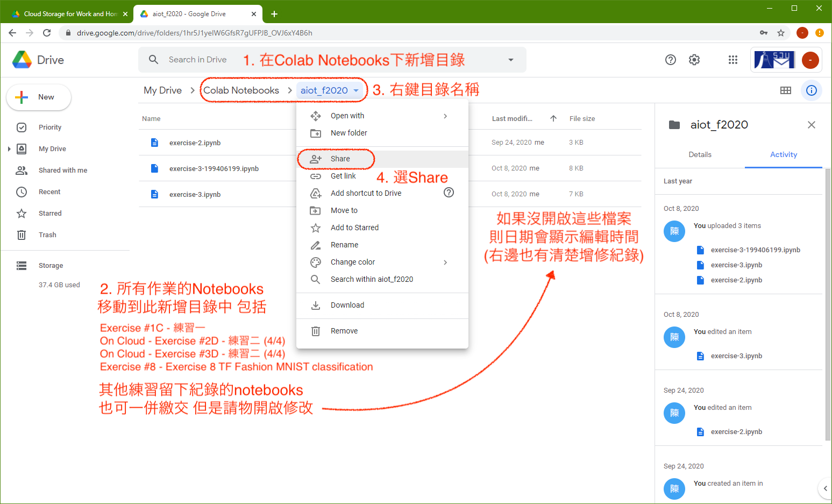Screen dimensions: 832x504
Task: Open the Drive settings gear
Action: 694,60
